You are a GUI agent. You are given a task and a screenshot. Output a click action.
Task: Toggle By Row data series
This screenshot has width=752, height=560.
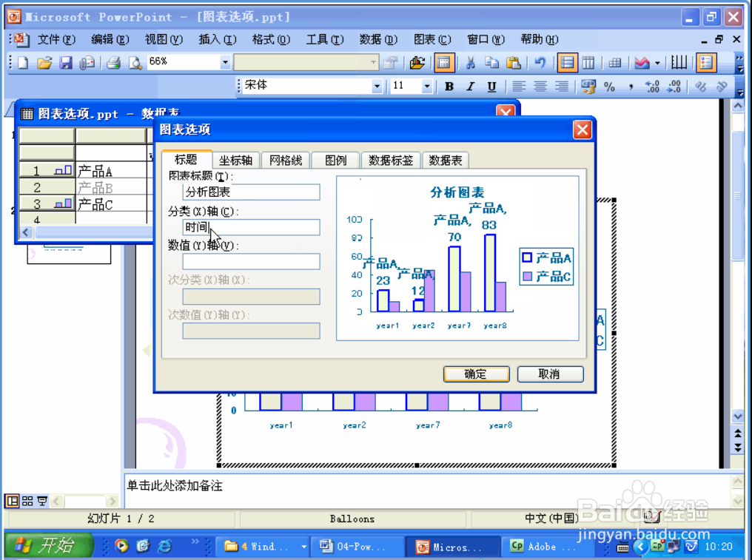pyautogui.click(x=568, y=63)
